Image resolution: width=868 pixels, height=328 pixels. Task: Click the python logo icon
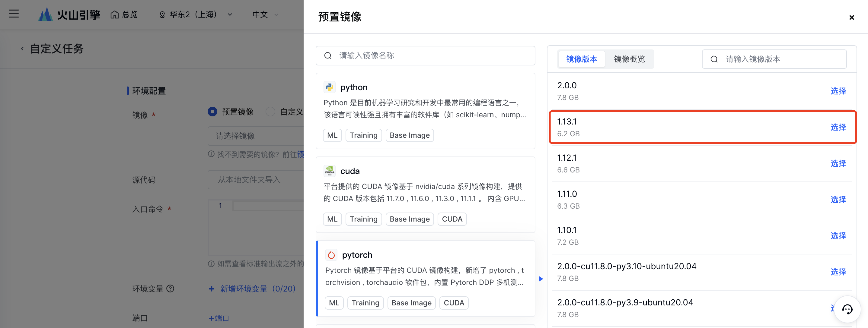click(x=330, y=87)
